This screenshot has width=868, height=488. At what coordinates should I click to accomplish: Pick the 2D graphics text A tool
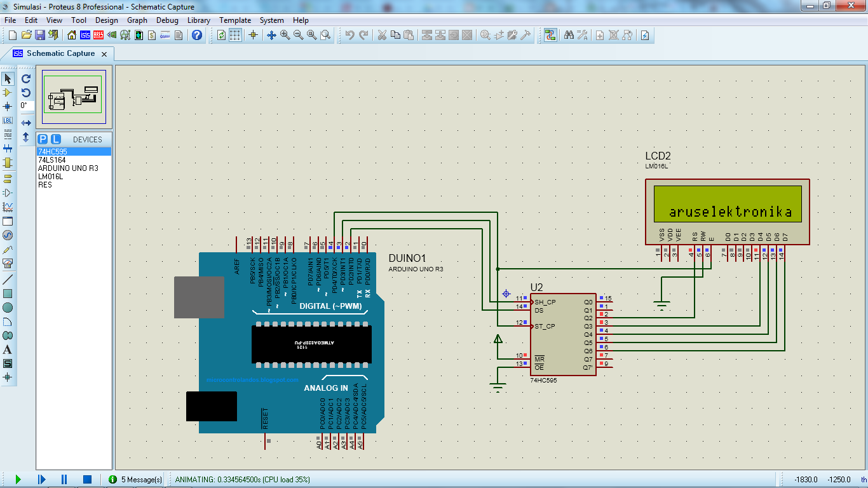pyautogui.click(x=8, y=349)
